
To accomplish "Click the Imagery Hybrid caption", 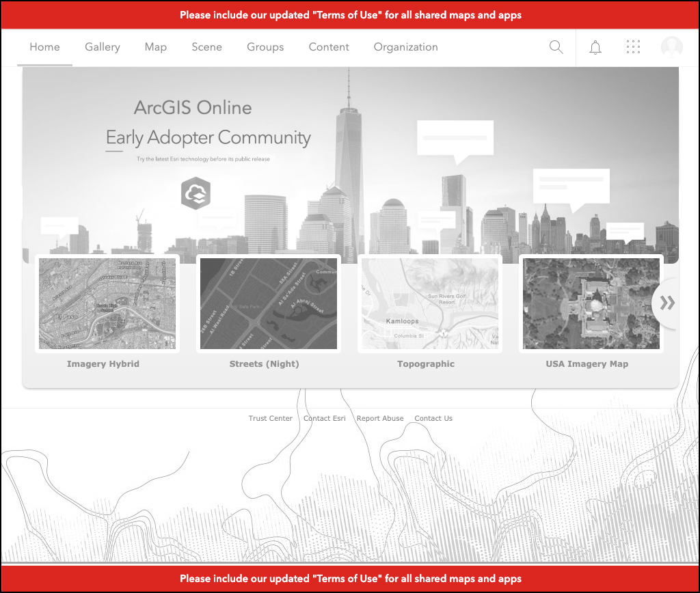I will pyautogui.click(x=103, y=363).
